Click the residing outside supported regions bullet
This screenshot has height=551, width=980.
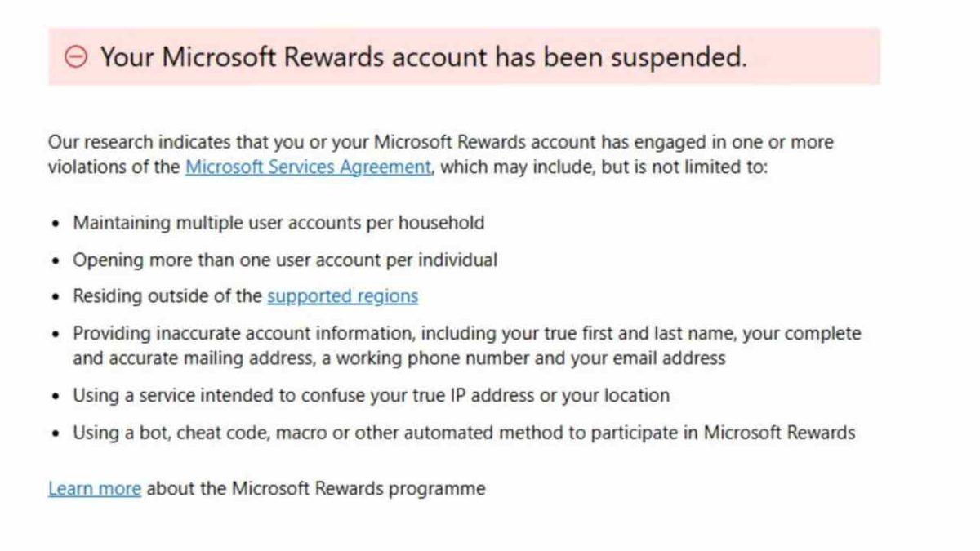click(245, 295)
